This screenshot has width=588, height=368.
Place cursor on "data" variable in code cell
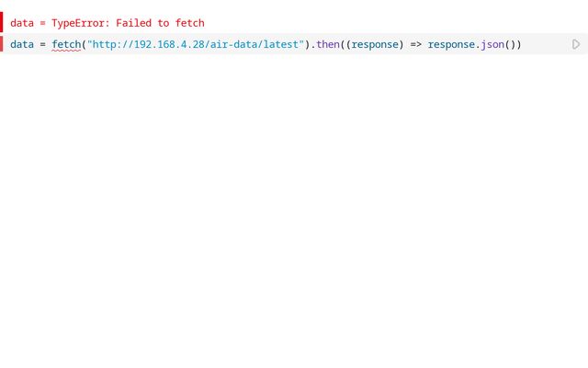(22, 44)
